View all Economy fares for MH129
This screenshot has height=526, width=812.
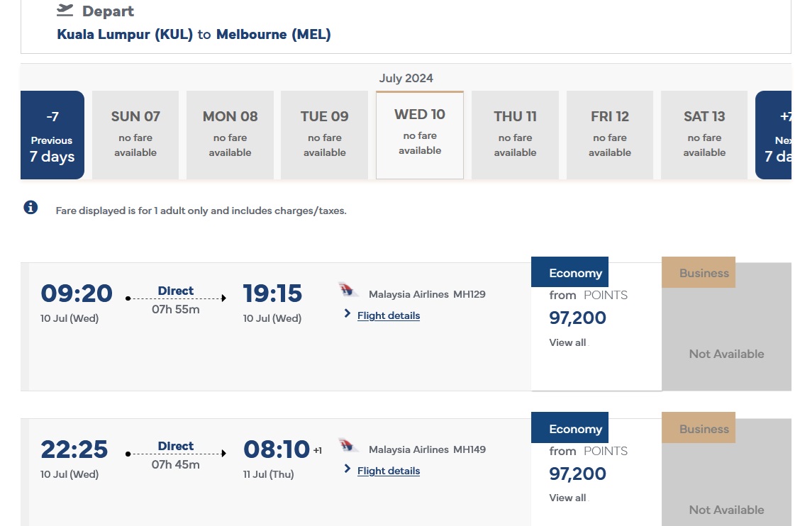click(567, 342)
